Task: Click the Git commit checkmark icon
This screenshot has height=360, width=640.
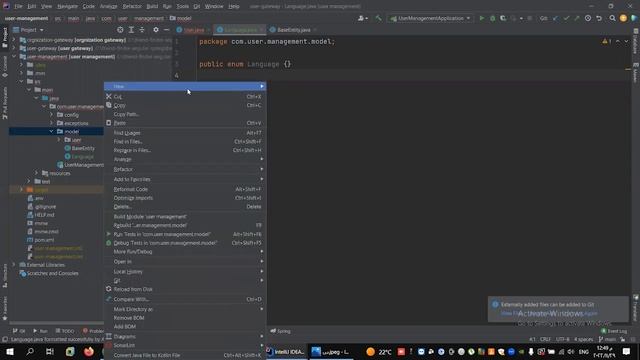Action: [x=566, y=18]
